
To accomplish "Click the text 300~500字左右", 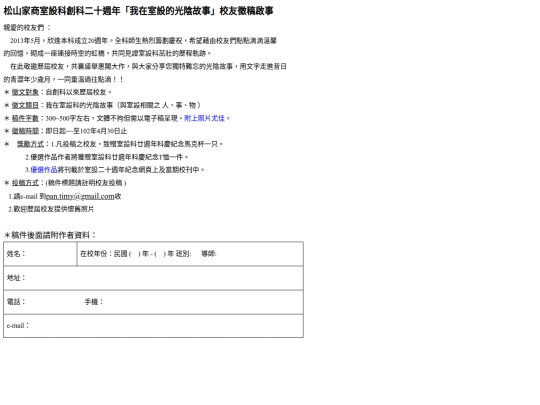I will (x=67, y=118).
